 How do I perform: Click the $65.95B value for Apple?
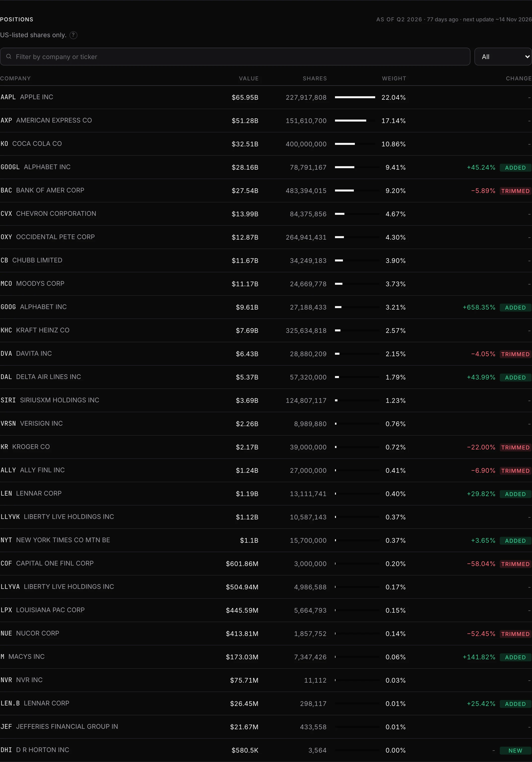(245, 97)
